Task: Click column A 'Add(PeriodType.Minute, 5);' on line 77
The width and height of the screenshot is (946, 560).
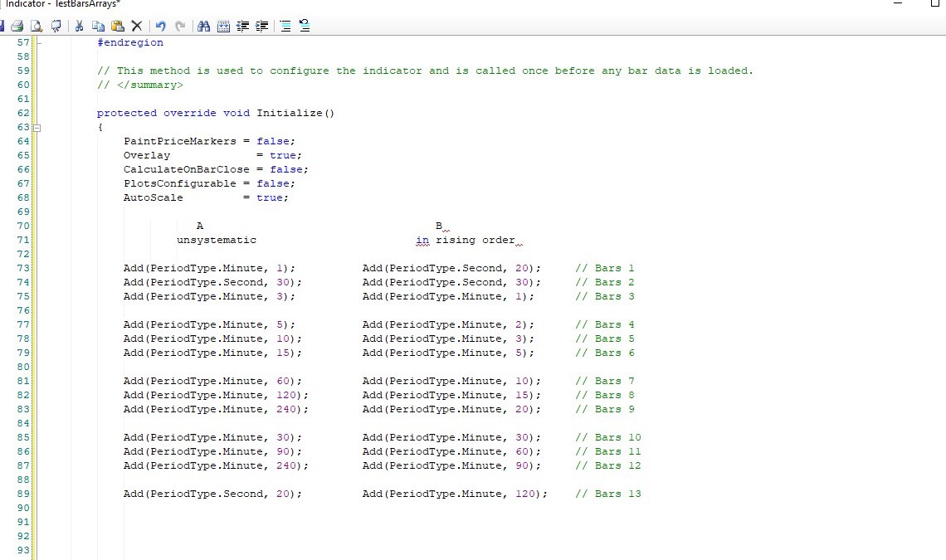Action: point(209,324)
